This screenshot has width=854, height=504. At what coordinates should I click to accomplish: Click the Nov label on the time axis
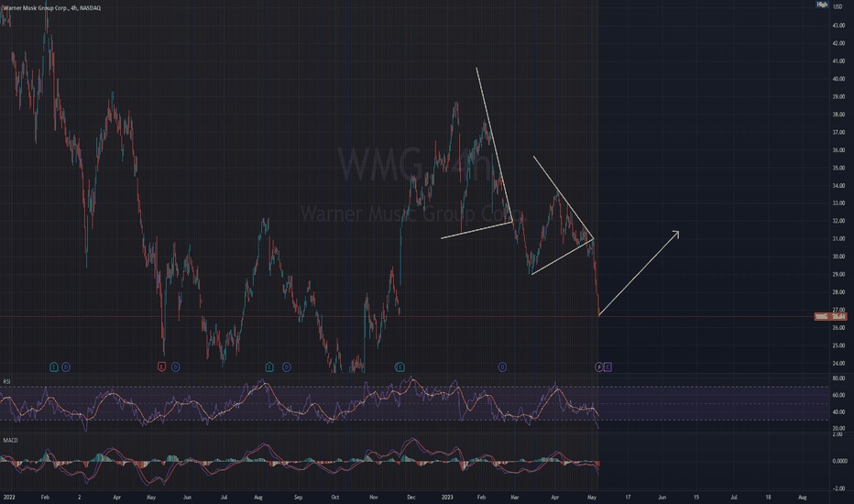pyautogui.click(x=374, y=498)
